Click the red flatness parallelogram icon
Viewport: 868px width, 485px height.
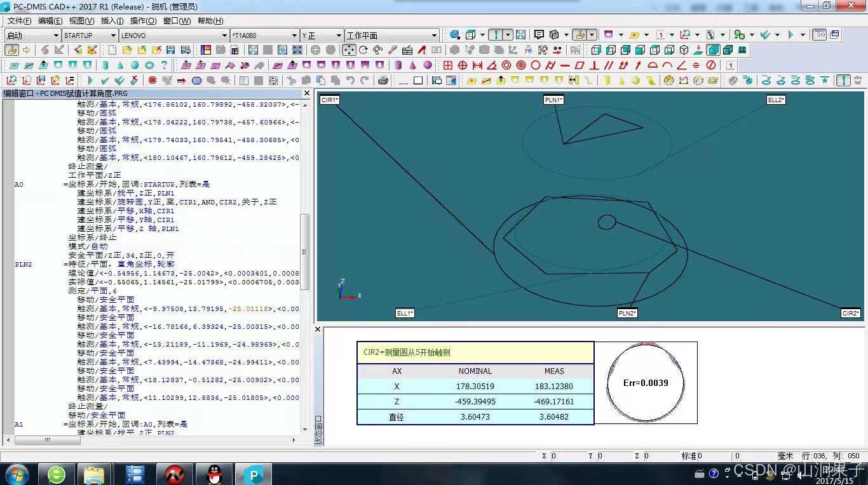[x=580, y=65]
